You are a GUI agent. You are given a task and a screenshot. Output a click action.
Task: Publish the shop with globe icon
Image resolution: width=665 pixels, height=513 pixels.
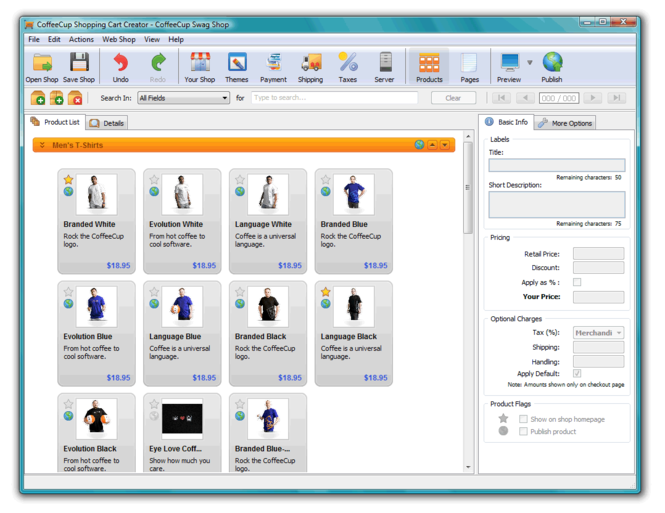click(x=552, y=62)
